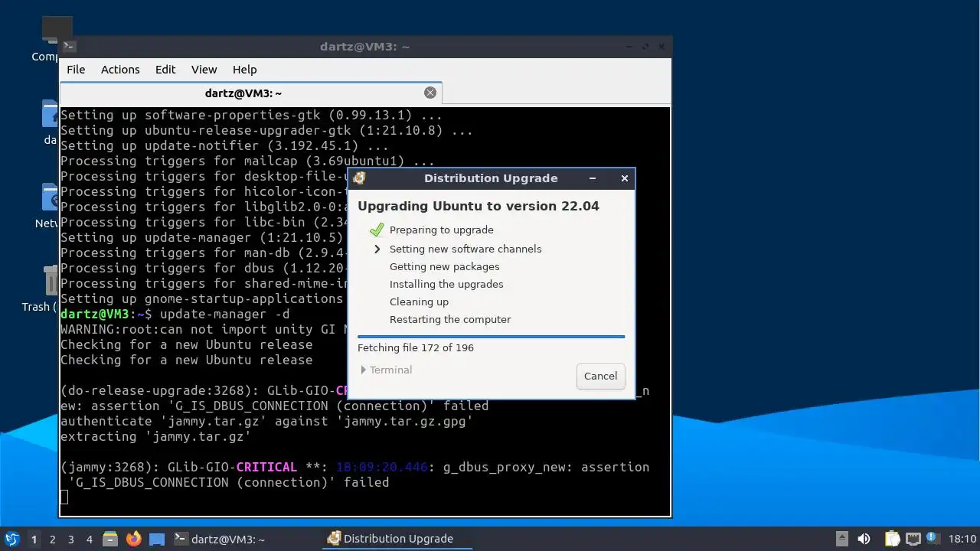
Task: Open the clipboard manager tray icon
Action: 893,539
